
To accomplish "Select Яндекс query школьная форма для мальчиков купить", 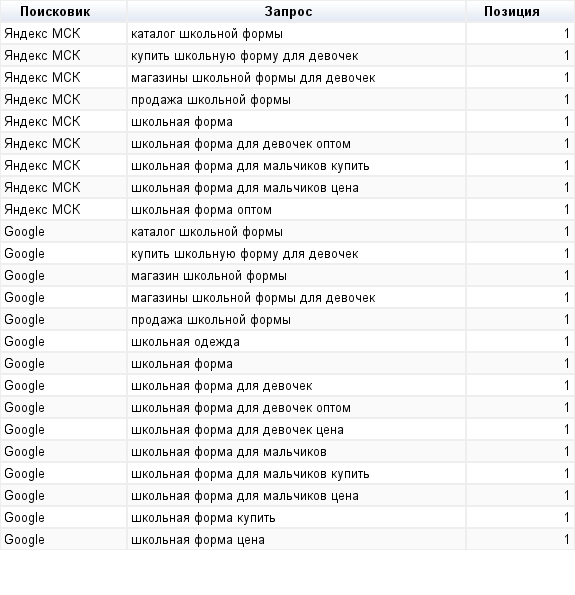I will [x=250, y=166].
